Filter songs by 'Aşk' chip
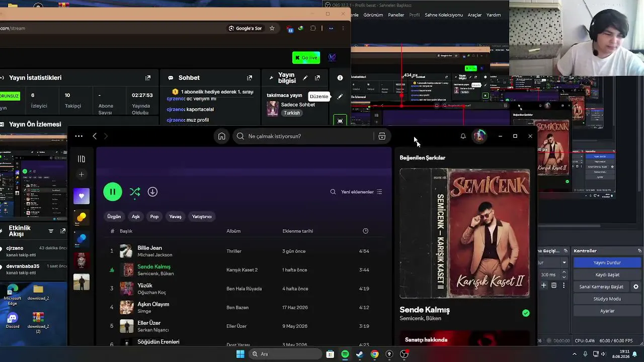The width and height of the screenshot is (644, 362). tap(136, 217)
